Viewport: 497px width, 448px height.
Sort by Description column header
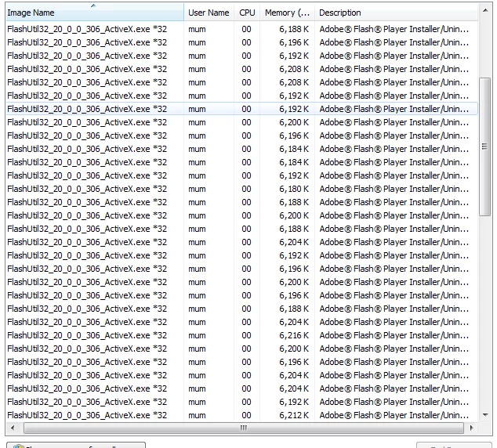tap(396, 13)
